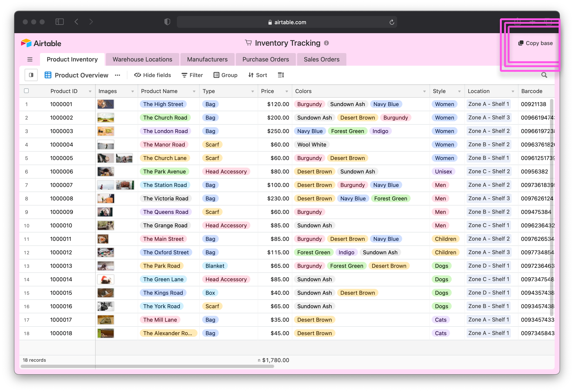Expand the Price column dropdown arrow

click(x=287, y=91)
